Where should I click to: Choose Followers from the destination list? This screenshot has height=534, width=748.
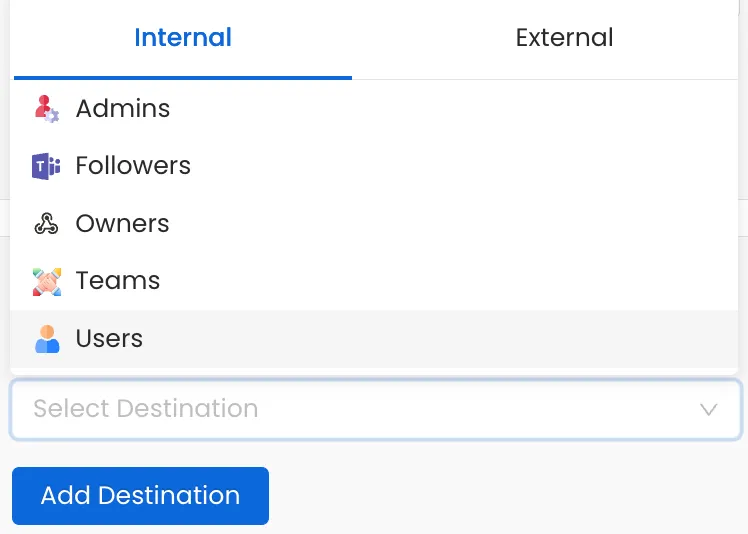click(133, 166)
